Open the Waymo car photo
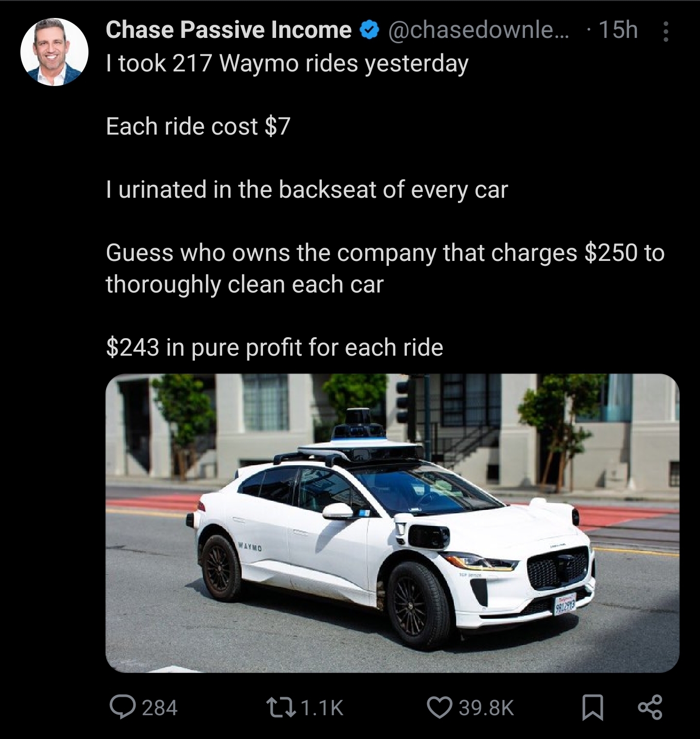The width and height of the screenshot is (700, 739). tap(392, 523)
